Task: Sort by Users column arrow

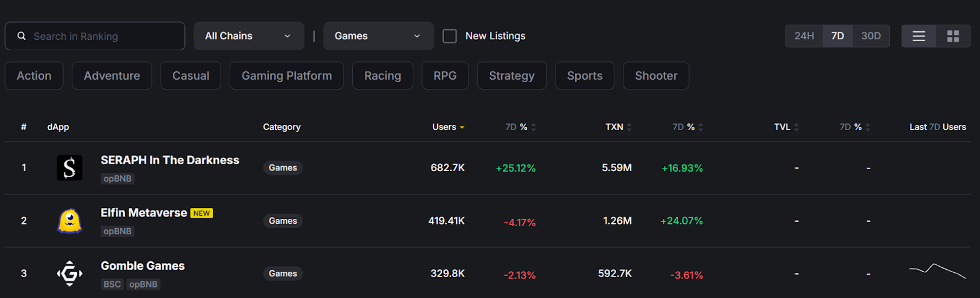Action: point(462,128)
